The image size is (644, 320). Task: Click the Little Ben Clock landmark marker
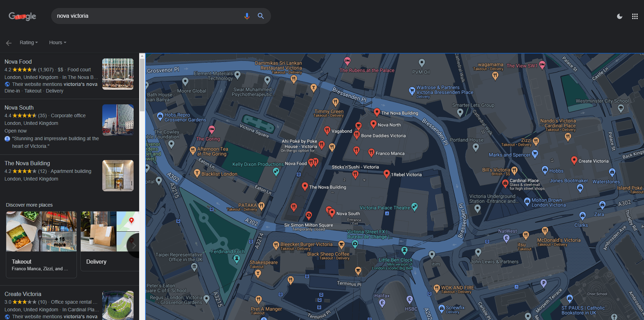(x=404, y=250)
